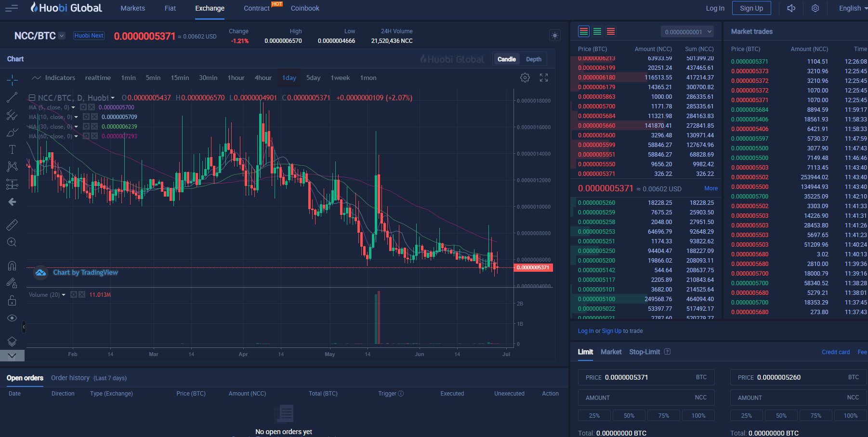Open the English language dropdown
The height and width of the screenshot is (437, 868).
click(x=853, y=8)
